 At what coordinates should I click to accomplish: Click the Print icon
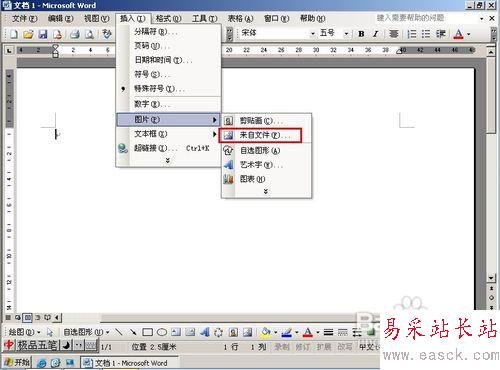(75, 34)
